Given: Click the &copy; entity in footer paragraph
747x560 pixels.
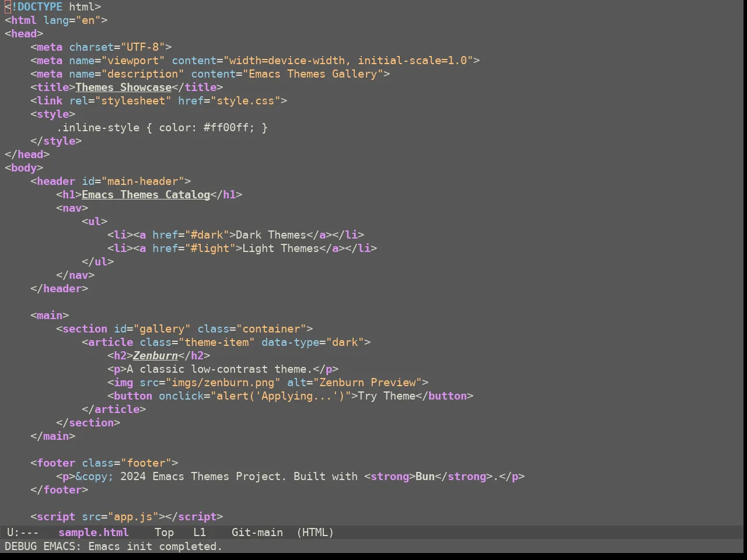Looking at the screenshot, I should point(95,477).
